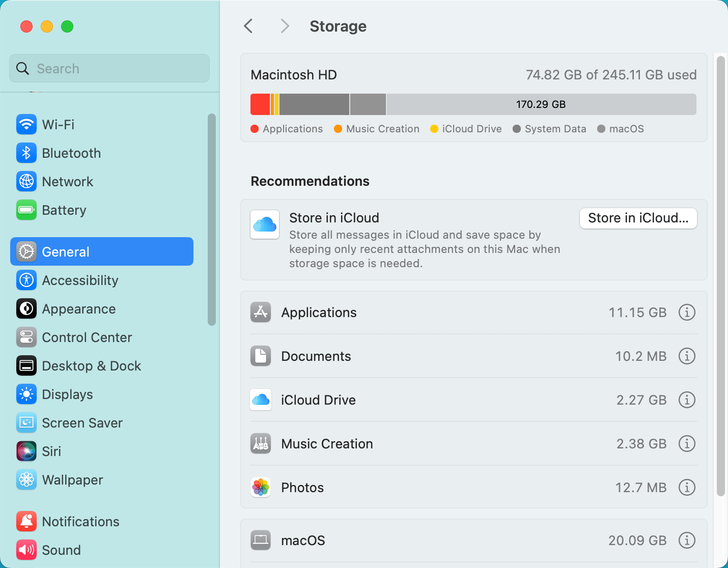Click the red Applications segment in storage bar
Image resolution: width=728 pixels, height=568 pixels.
pos(260,104)
